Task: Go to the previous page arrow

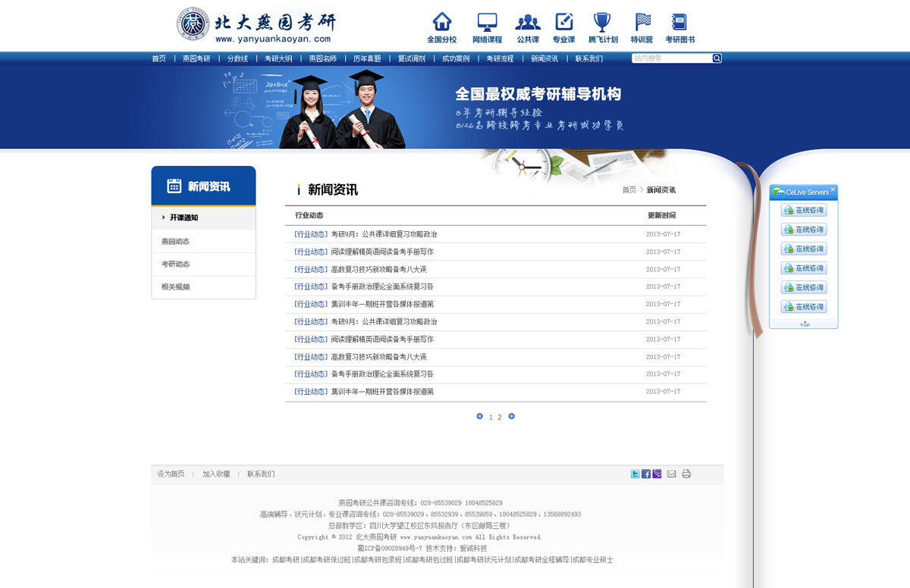Action: tap(479, 416)
